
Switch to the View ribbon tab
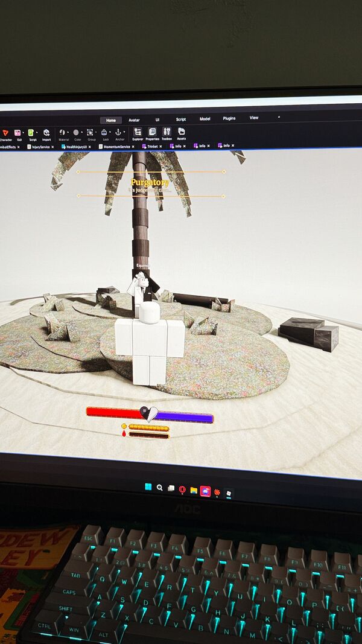point(254,118)
